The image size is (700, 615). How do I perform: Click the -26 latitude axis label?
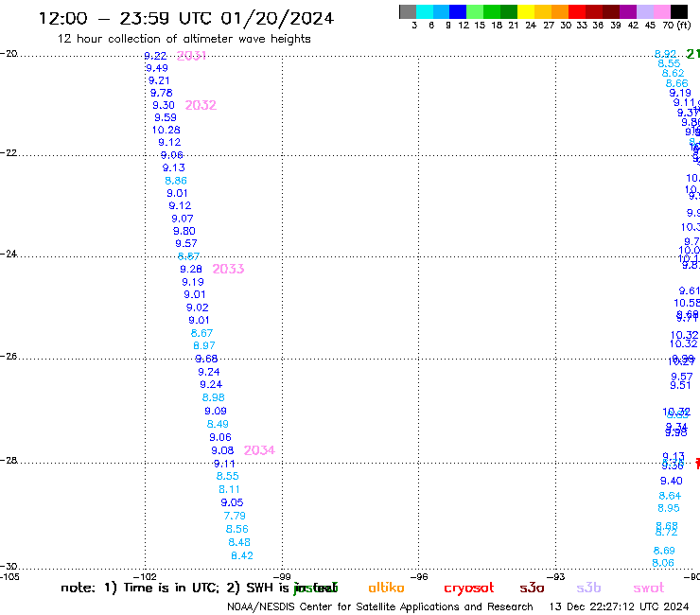[x=9, y=357]
